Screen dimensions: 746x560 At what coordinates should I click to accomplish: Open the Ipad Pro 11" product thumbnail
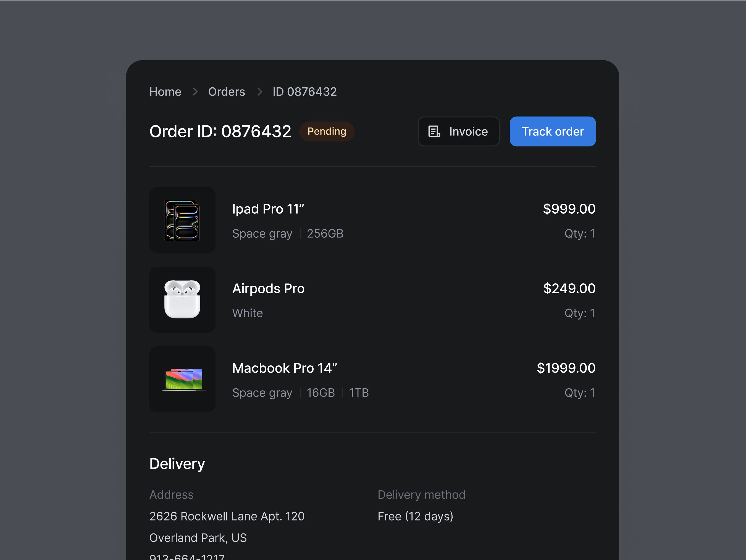click(182, 220)
